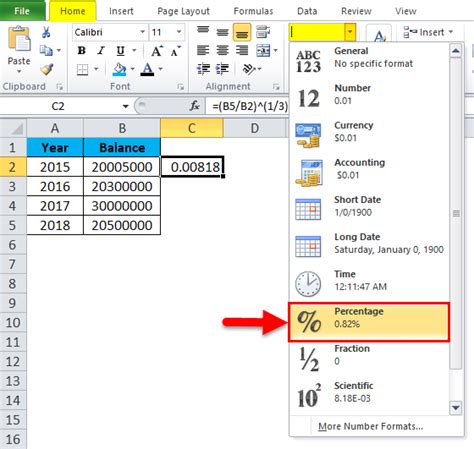474x449 pixels.
Task: Open the Alignment dialog launcher
Action: pyautogui.click(x=276, y=87)
